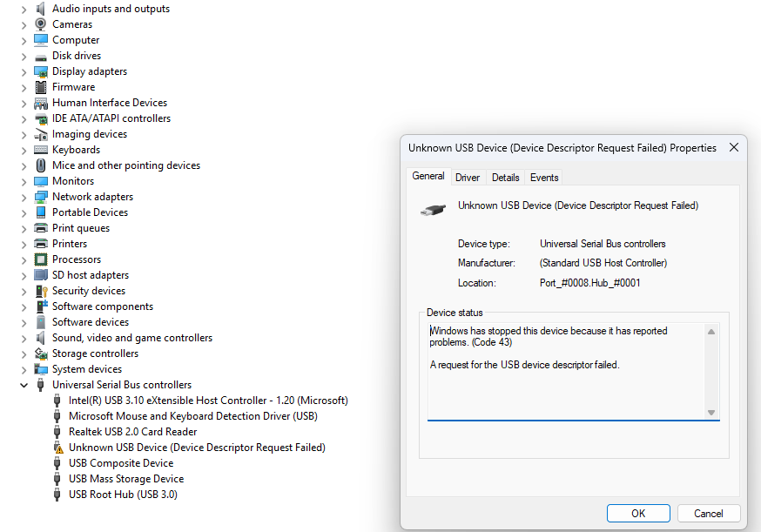Click the Device status scroll up arrow
The image size is (761, 532).
tap(711, 332)
